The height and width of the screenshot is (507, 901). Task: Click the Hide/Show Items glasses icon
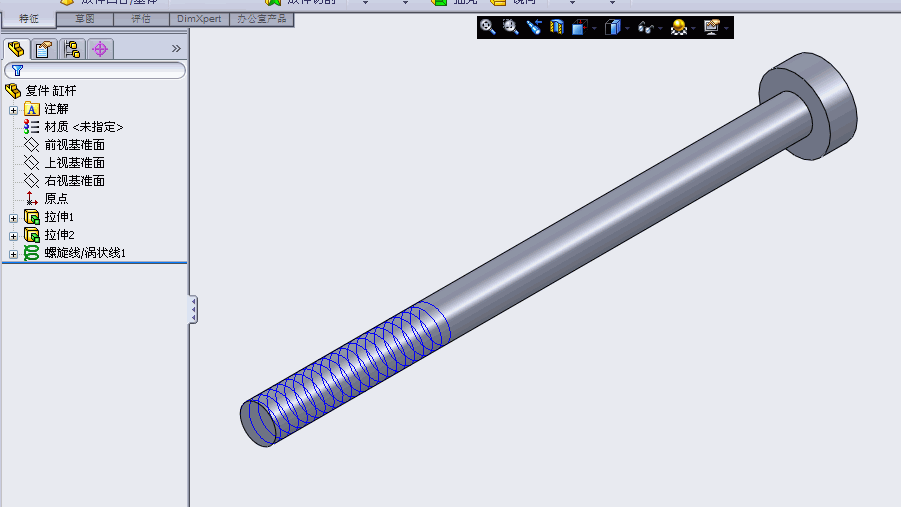(645, 27)
